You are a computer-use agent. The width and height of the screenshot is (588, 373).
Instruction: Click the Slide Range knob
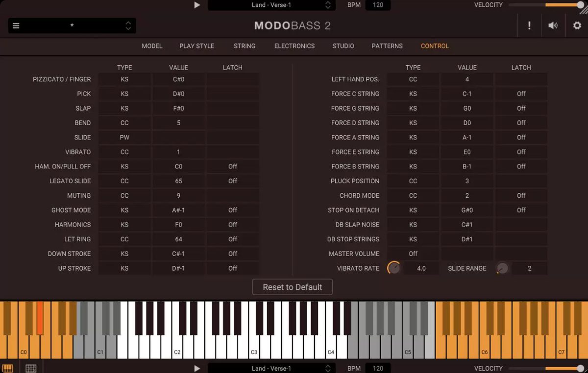tap(502, 268)
